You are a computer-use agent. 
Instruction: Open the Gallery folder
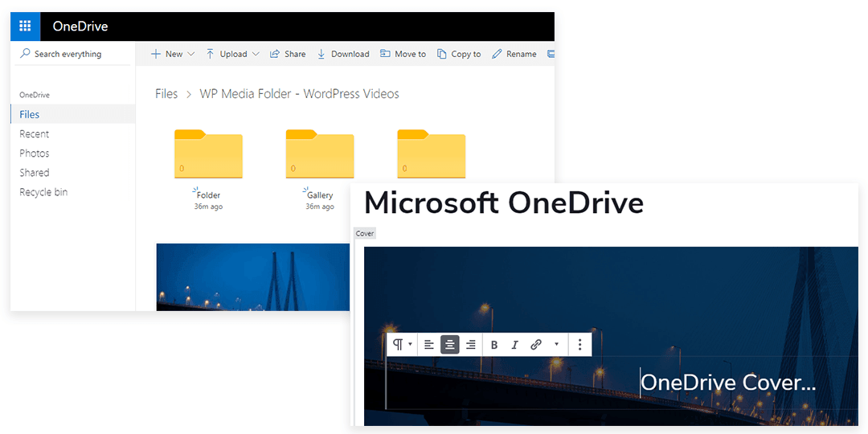[319, 154]
